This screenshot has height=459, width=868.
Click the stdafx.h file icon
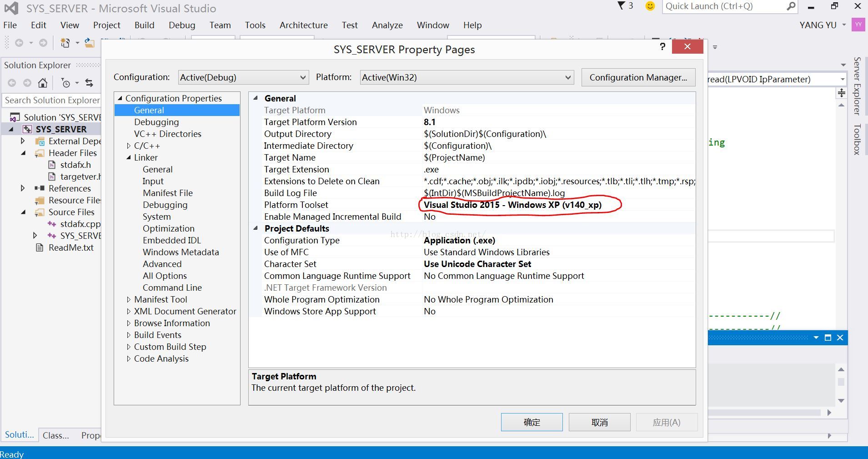pyautogui.click(x=52, y=165)
